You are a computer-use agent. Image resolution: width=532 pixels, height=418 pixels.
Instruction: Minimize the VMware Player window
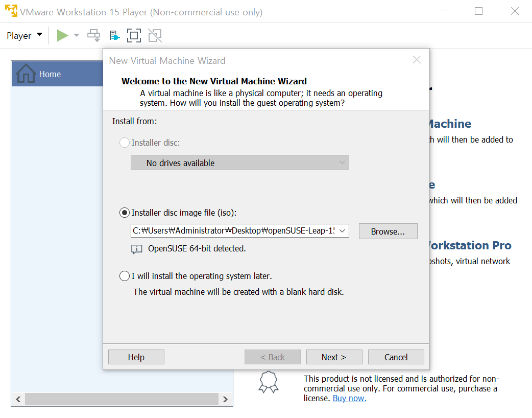point(443,11)
